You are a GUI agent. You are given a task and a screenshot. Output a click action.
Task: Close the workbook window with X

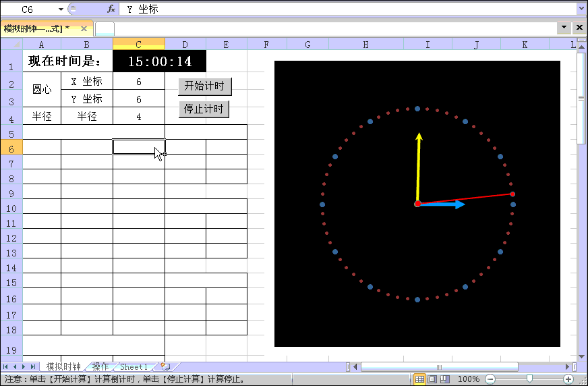[x=579, y=28]
